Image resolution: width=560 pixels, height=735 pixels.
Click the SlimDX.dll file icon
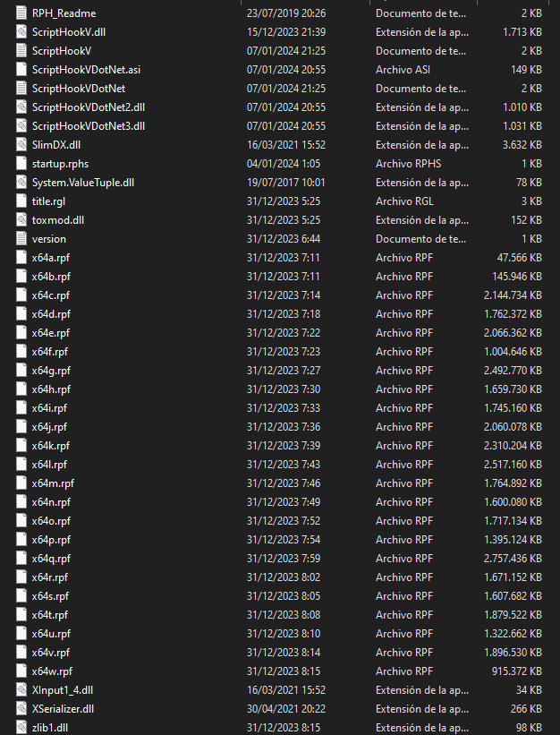21,145
